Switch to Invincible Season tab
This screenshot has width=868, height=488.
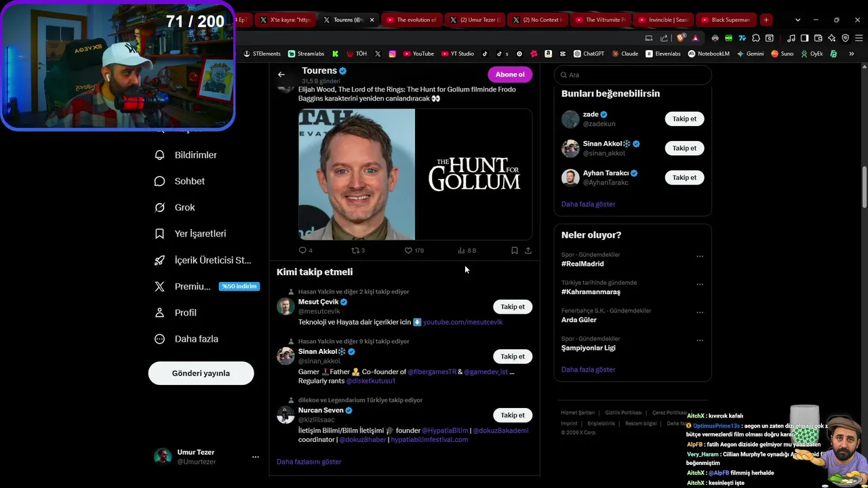664,20
